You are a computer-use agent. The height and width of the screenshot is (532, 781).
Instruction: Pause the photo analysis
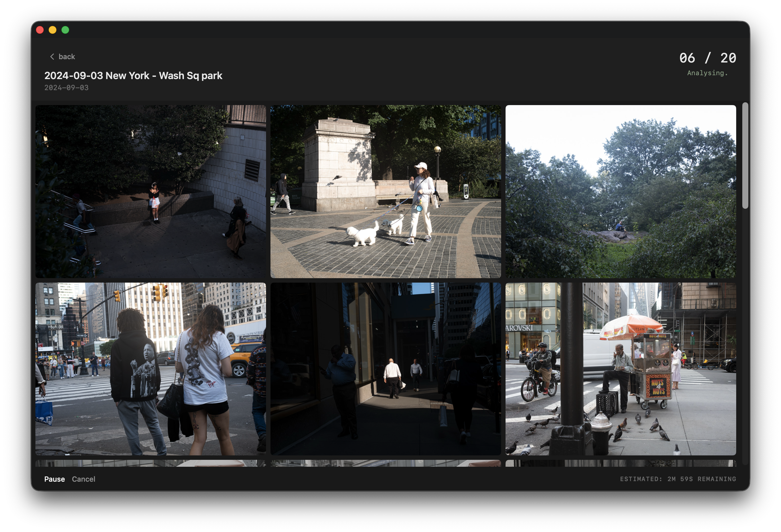[x=54, y=479]
